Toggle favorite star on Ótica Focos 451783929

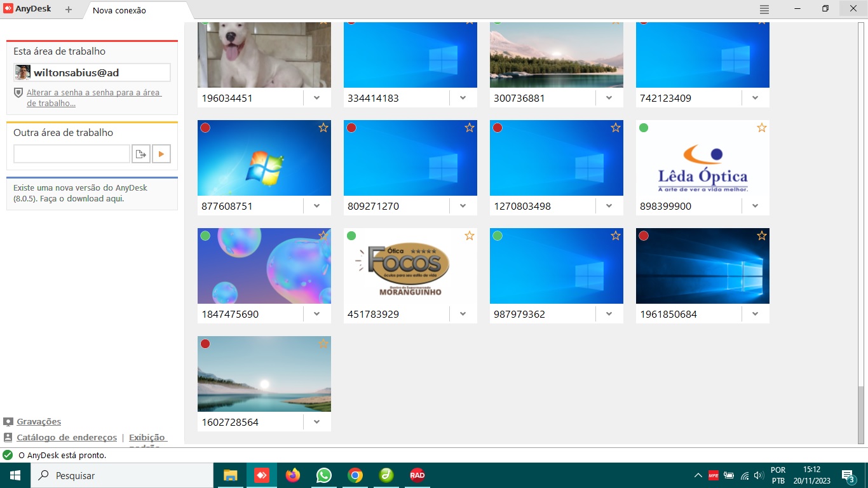[469, 236]
